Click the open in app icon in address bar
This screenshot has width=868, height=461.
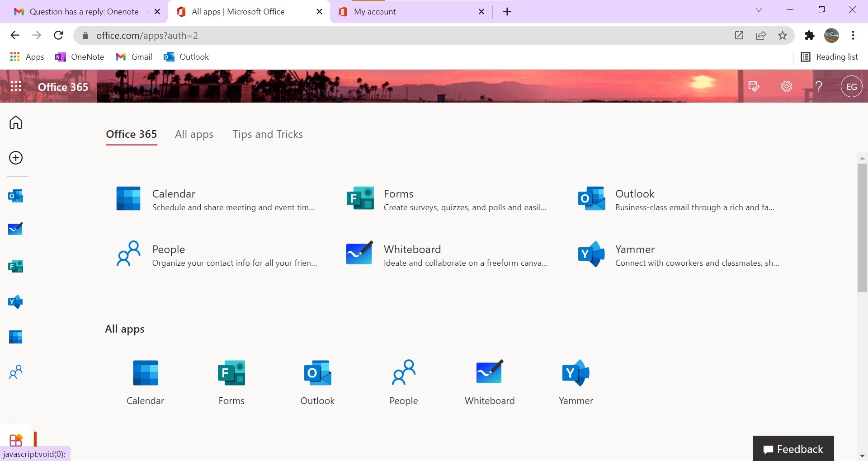tap(739, 35)
